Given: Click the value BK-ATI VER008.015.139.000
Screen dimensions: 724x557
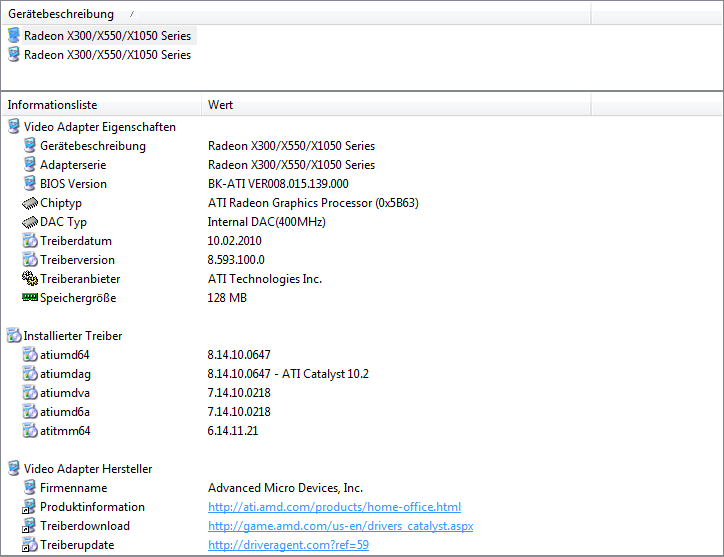Looking at the screenshot, I should (278, 184).
